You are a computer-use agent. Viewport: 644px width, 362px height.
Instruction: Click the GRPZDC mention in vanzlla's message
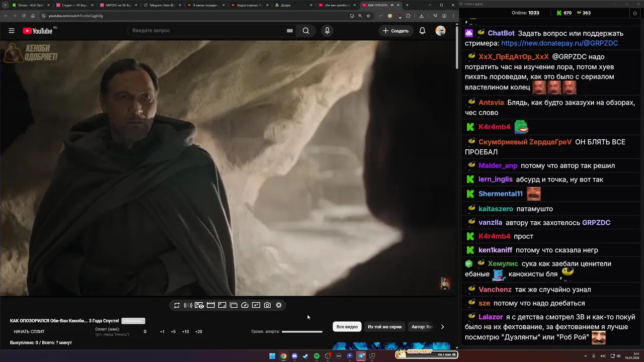coord(596,222)
